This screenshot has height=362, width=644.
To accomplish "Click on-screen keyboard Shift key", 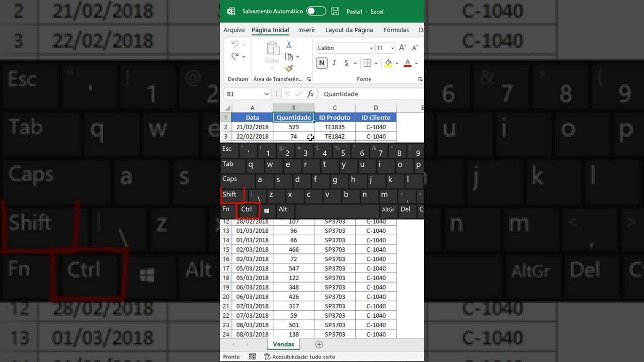I will click(x=232, y=195).
